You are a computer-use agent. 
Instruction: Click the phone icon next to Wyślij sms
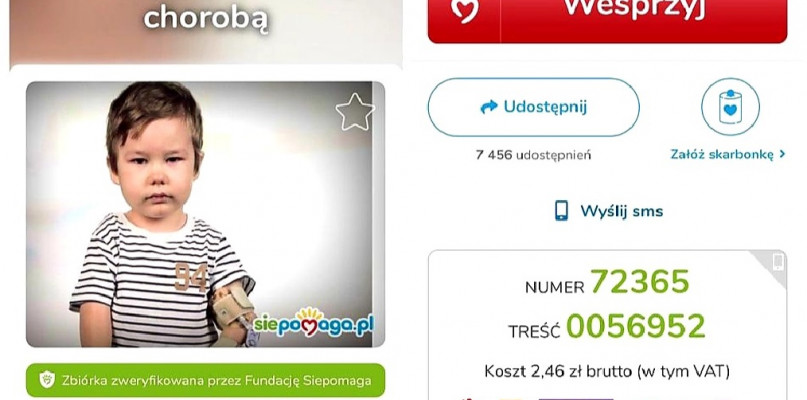[x=562, y=211]
